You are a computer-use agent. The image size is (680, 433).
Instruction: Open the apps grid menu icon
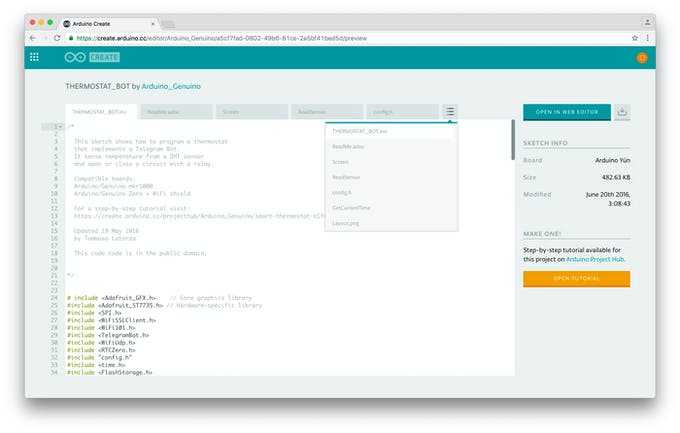pyautogui.click(x=34, y=57)
